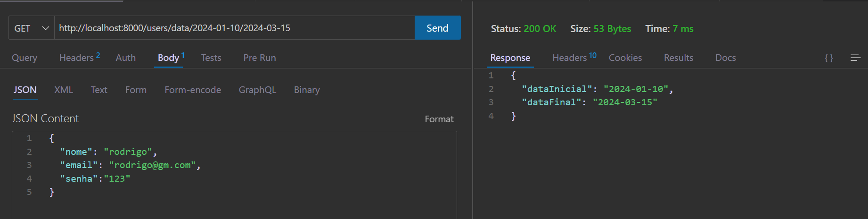Open the Tests tab
This screenshot has width=868, height=219.
[211, 58]
